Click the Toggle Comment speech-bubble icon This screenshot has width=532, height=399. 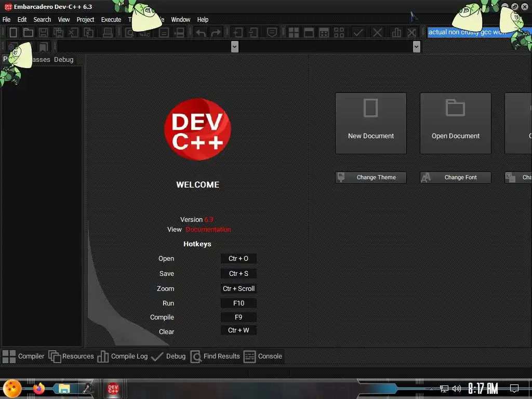[272, 33]
